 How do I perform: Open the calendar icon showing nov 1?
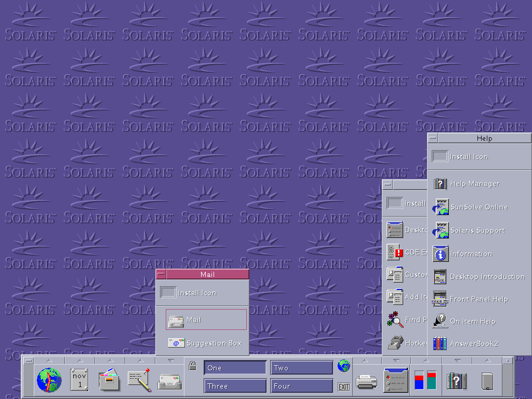coord(79,380)
